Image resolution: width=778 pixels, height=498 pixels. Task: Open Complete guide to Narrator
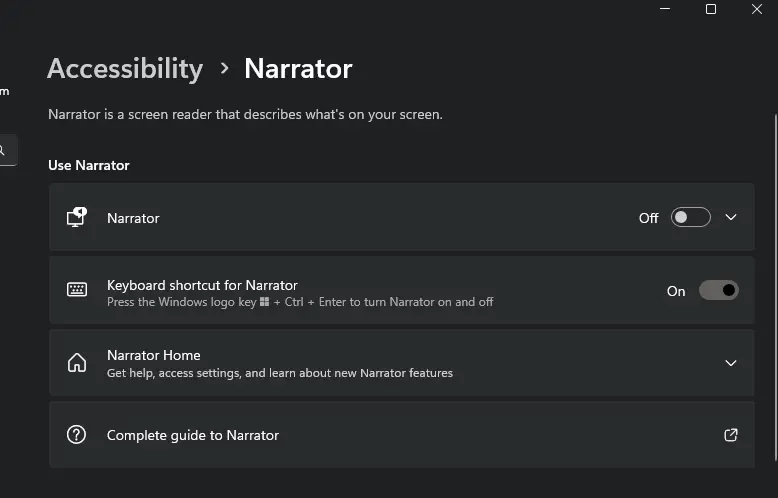pos(193,435)
